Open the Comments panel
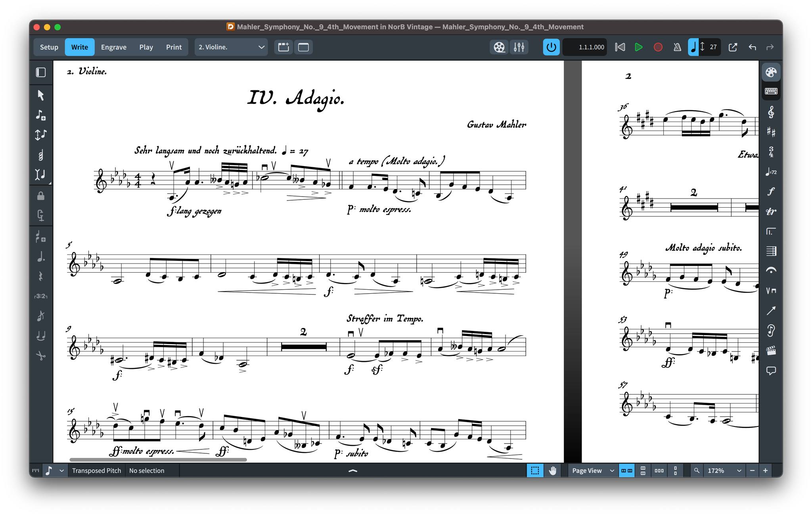The width and height of the screenshot is (812, 516). [771, 371]
